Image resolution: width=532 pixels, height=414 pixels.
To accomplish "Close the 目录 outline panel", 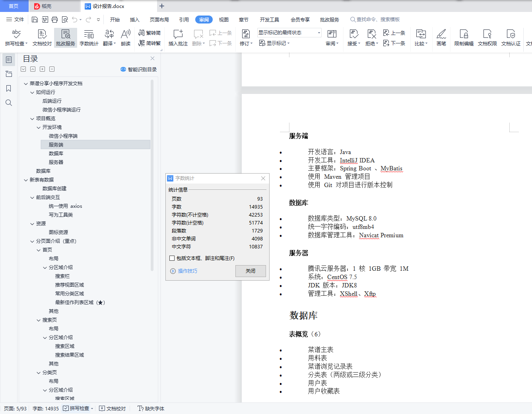I will tap(152, 59).
